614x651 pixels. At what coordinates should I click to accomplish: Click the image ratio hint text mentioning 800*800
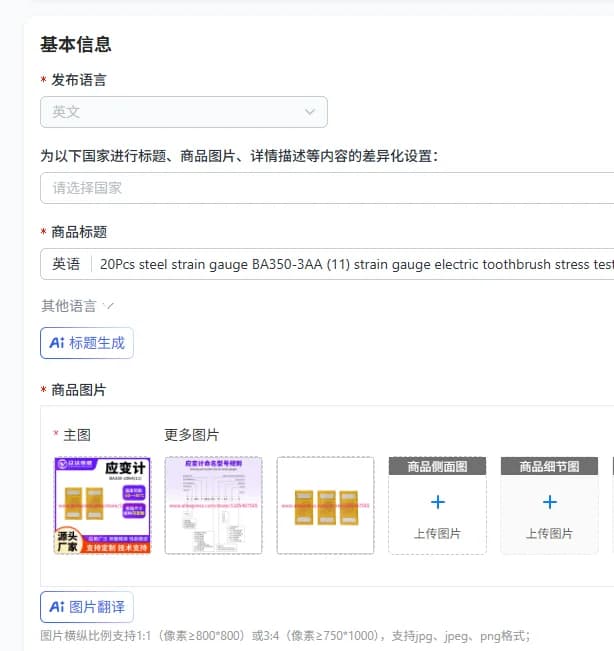pyautogui.click(x=285, y=636)
